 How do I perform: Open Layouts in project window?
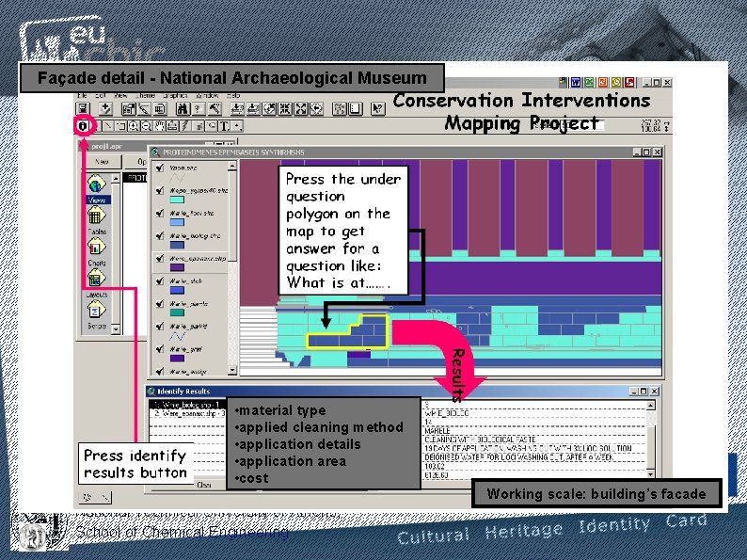pos(97,284)
